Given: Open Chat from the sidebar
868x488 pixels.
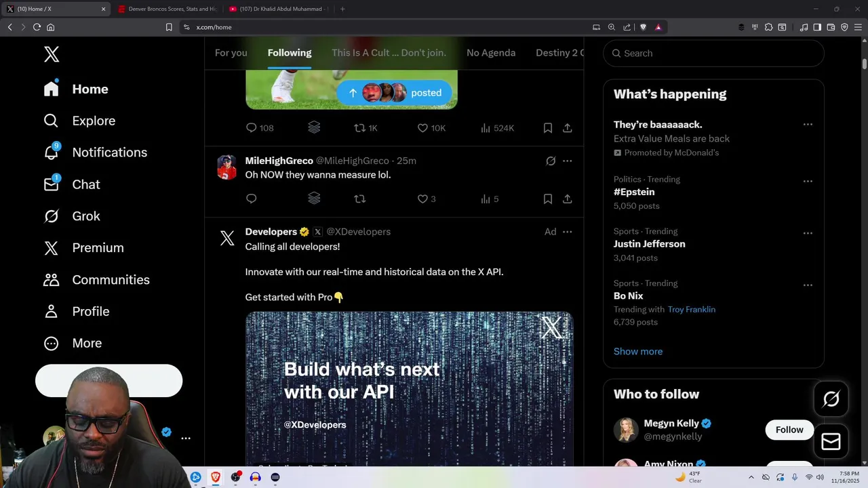Looking at the screenshot, I should pos(71,184).
